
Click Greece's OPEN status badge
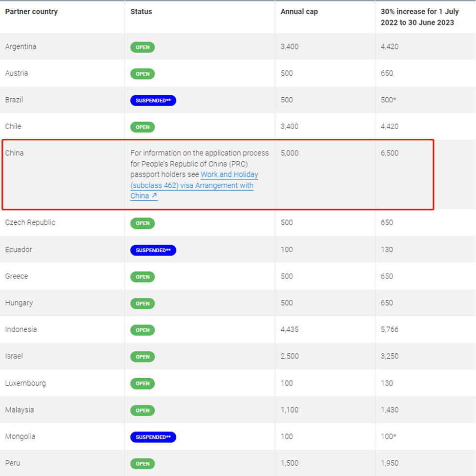[143, 277]
